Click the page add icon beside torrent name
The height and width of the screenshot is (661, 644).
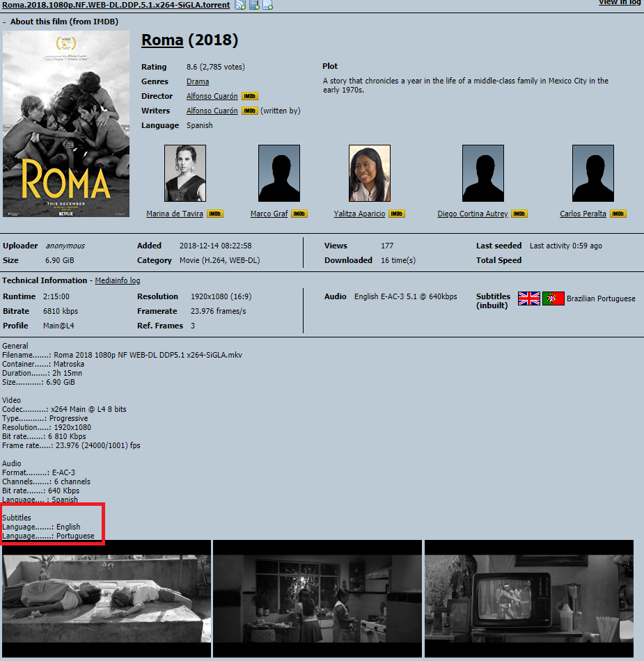pyautogui.click(x=268, y=5)
